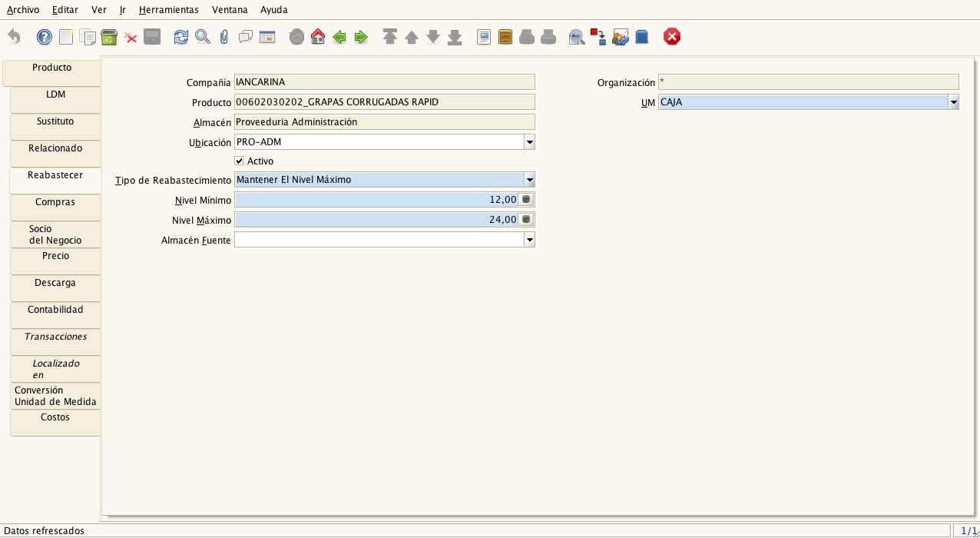
Task: Open the Help question mark icon
Action: coord(45,37)
